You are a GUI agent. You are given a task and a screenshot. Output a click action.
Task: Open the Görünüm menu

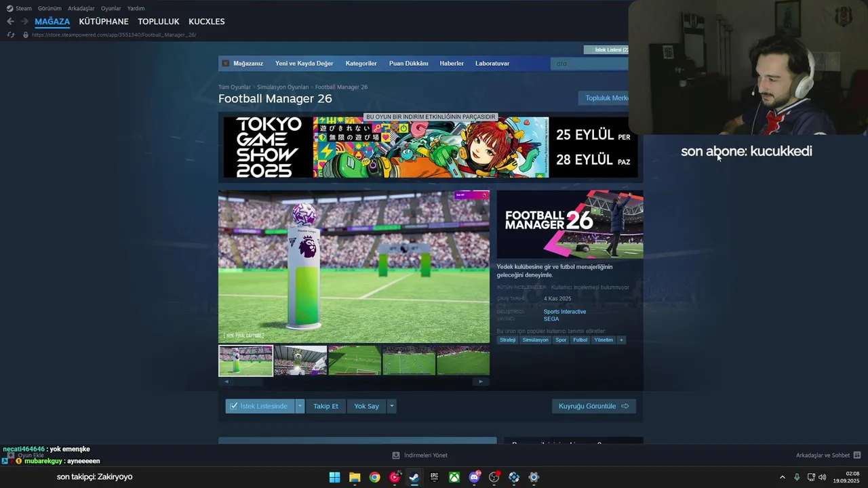pyautogui.click(x=50, y=9)
